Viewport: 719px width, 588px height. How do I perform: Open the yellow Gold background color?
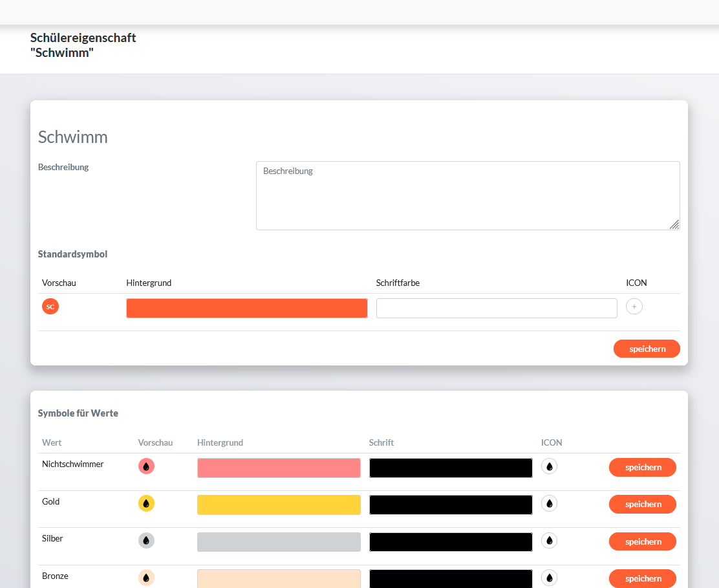click(x=279, y=505)
